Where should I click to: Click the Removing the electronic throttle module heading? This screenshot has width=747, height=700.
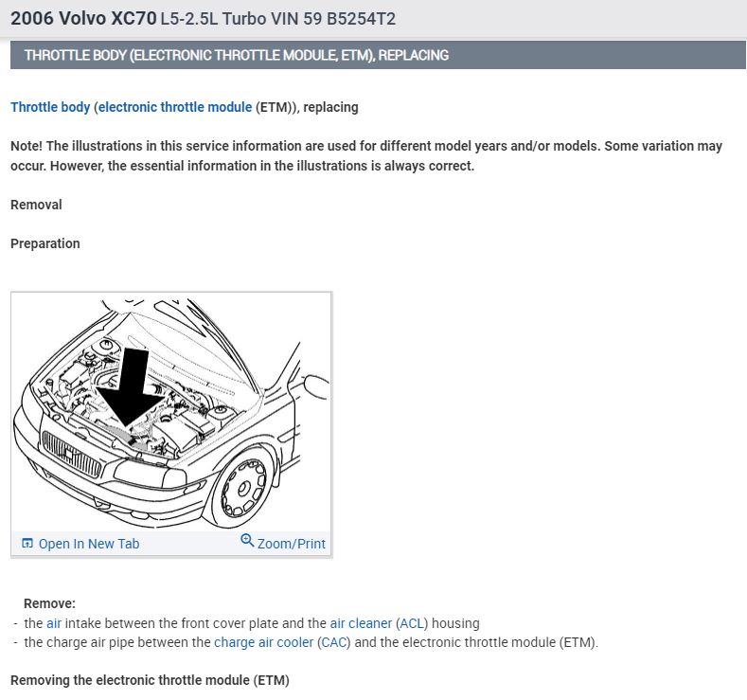[x=151, y=680]
